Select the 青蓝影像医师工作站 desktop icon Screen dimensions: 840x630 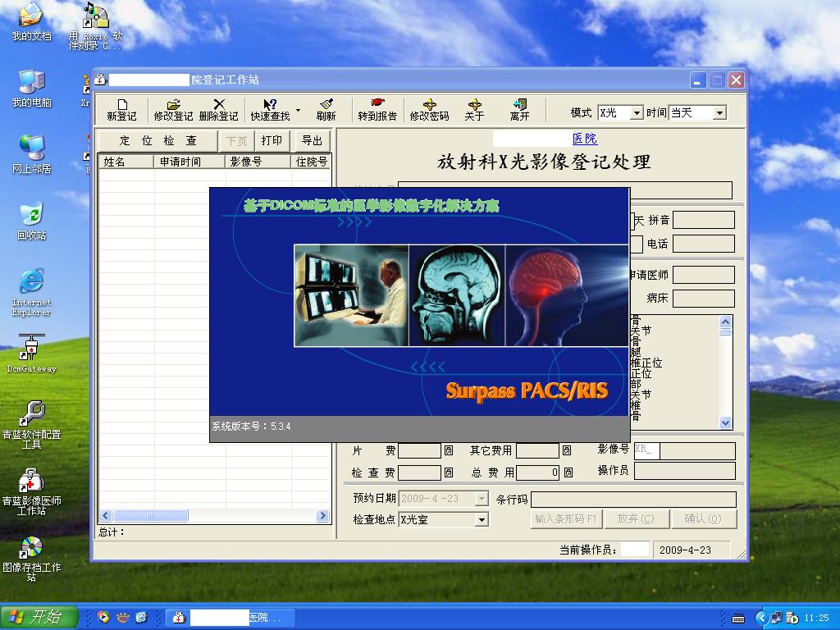32,491
